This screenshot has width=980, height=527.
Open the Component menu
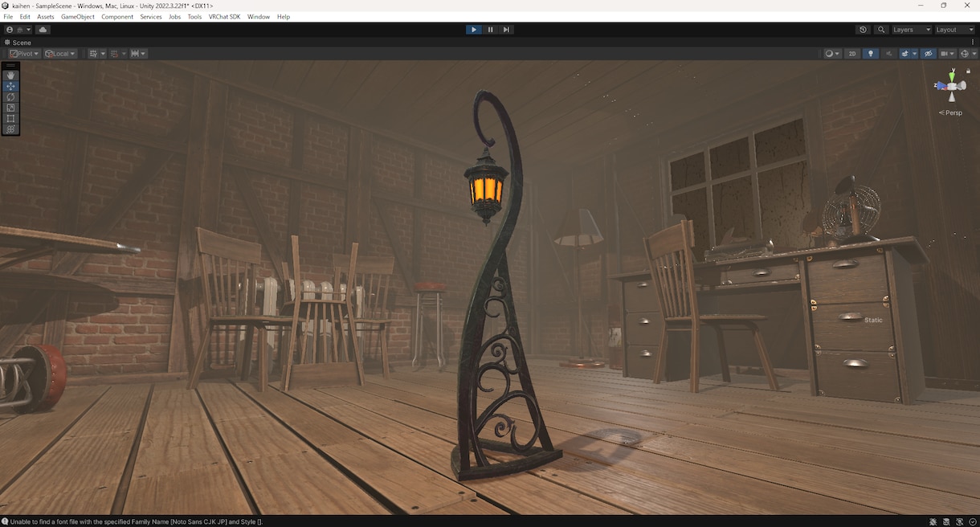(x=117, y=17)
